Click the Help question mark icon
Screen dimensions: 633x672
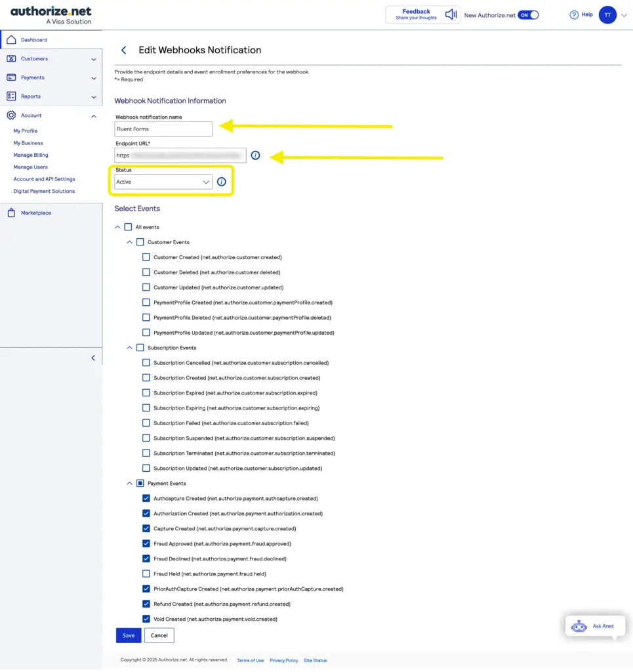click(x=574, y=14)
